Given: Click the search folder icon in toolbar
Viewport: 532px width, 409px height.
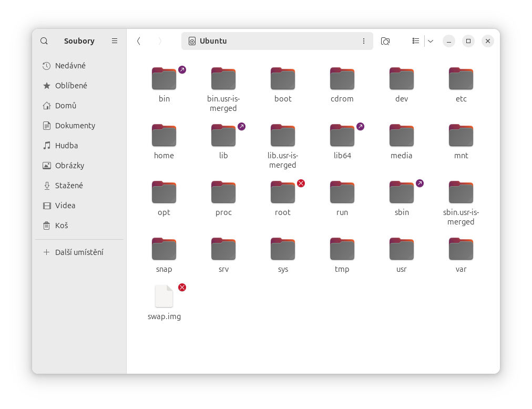Looking at the screenshot, I should (385, 41).
